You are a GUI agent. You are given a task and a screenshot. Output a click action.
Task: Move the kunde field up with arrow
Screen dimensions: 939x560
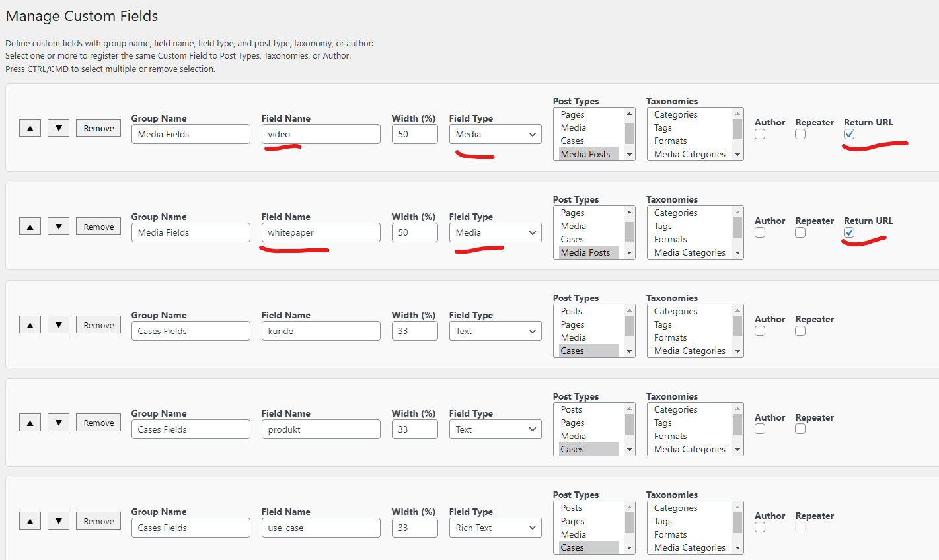(30, 325)
